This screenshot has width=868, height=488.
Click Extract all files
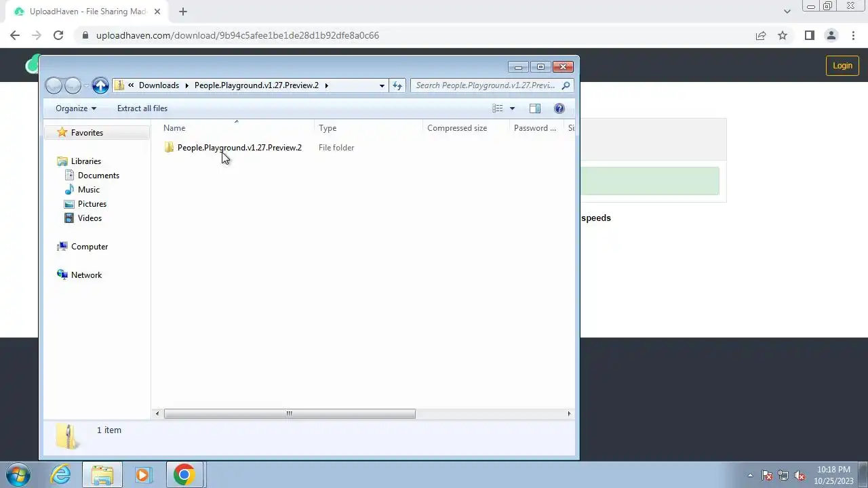point(142,108)
